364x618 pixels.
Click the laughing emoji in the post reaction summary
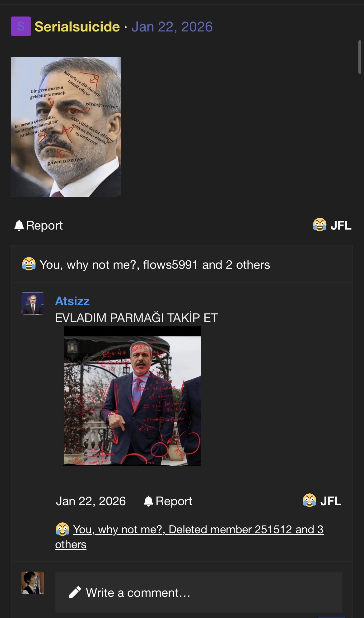click(29, 264)
